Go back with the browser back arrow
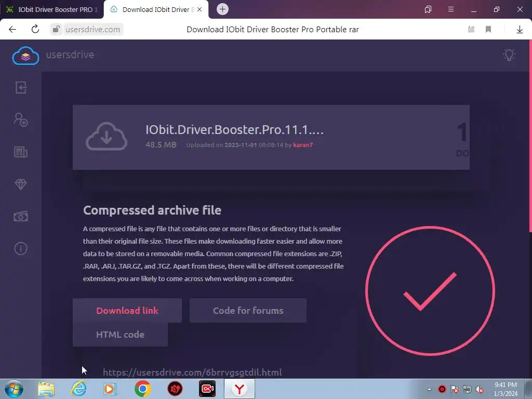This screenshot has height=399, width=532. pos(12,29)
